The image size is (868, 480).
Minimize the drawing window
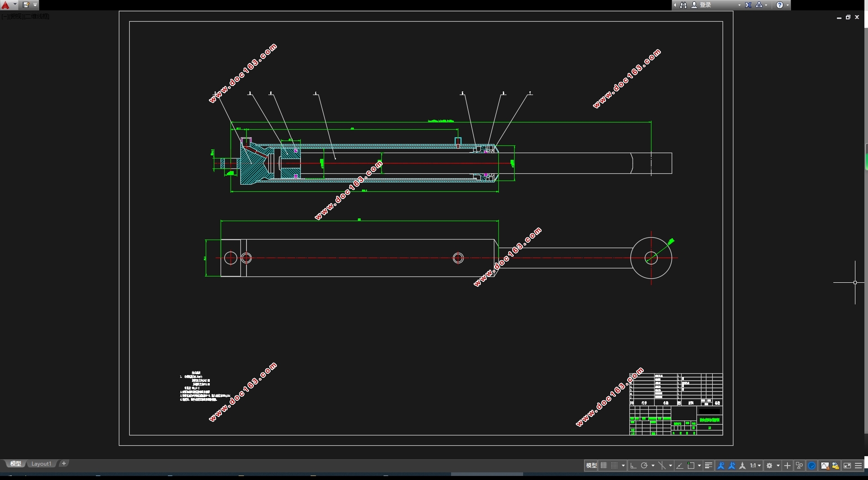point(839,17)
